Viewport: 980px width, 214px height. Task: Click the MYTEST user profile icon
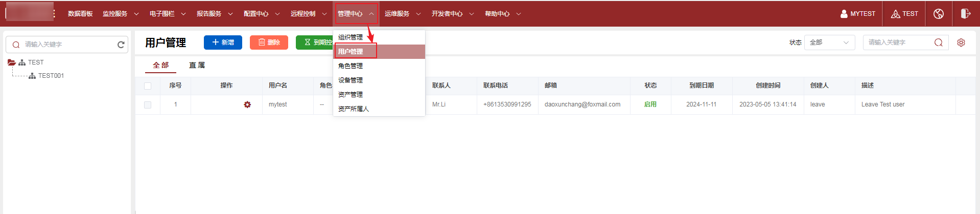(844, 14)
